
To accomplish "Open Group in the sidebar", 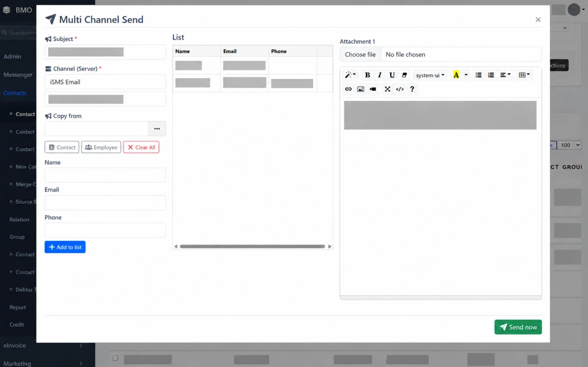I will pyautogui.click(x=17, y=237).
